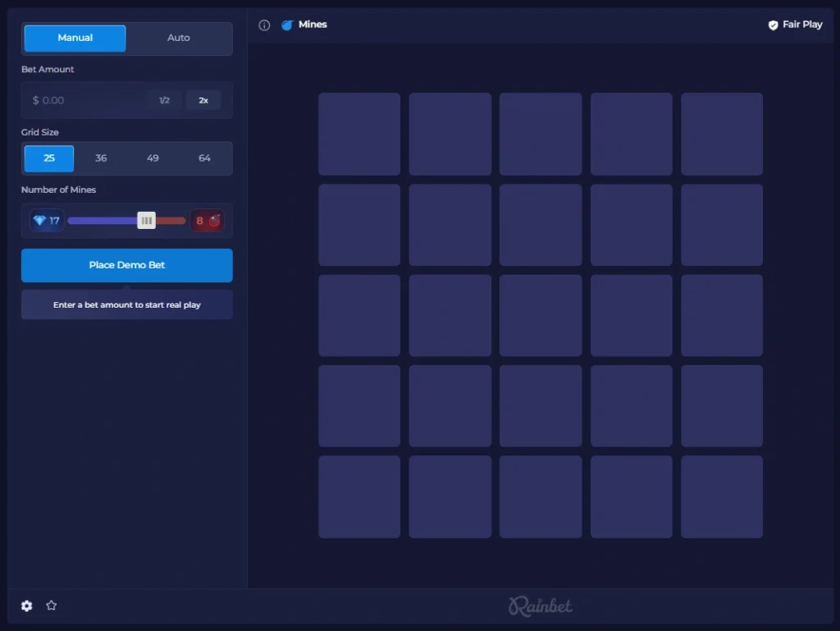The height and width of the screenshot is (631, 840).
Task: Reveal first row, fourth column tile
Action: click(x=632, y=134)
